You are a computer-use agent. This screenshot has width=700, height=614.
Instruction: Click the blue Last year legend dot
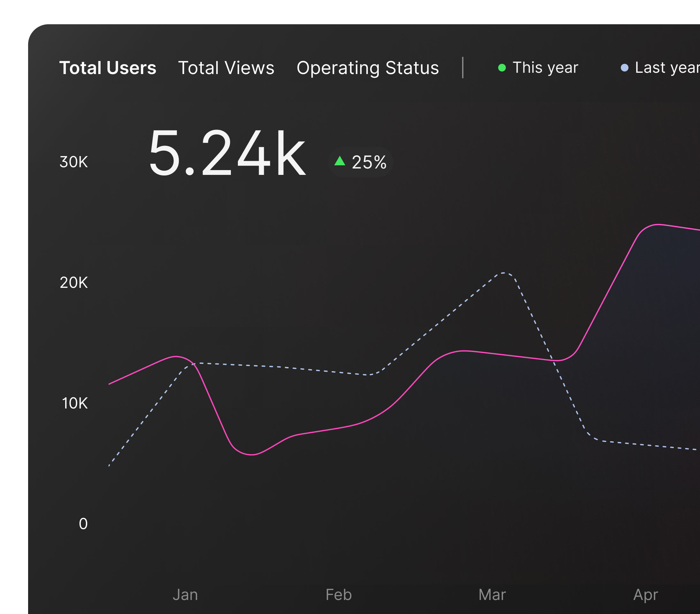[624, 68]
